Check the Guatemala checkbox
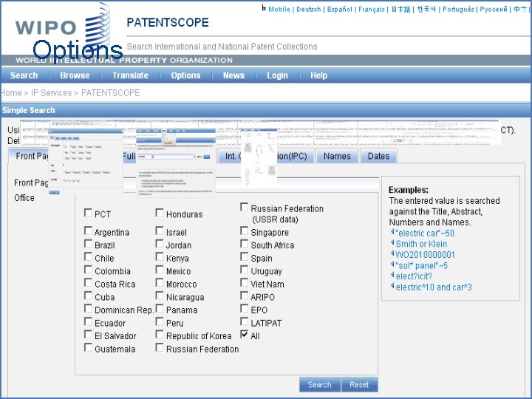 tap(88, 347)
